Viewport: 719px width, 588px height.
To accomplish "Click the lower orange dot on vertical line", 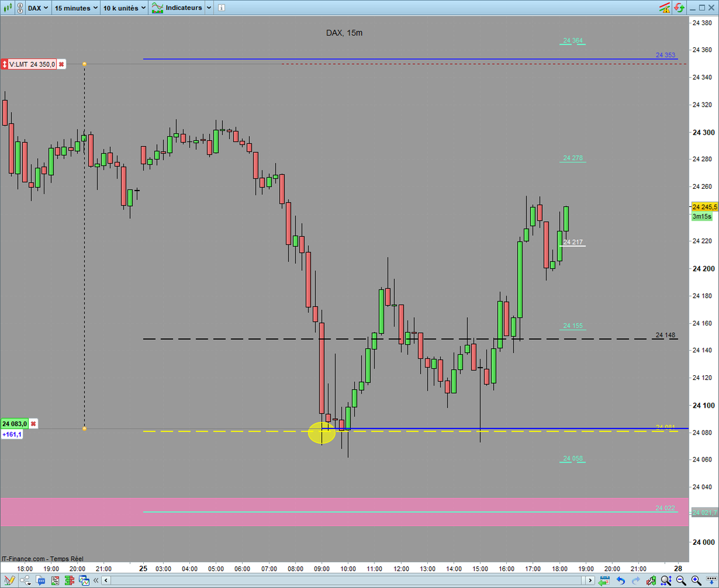I will 84,429.
